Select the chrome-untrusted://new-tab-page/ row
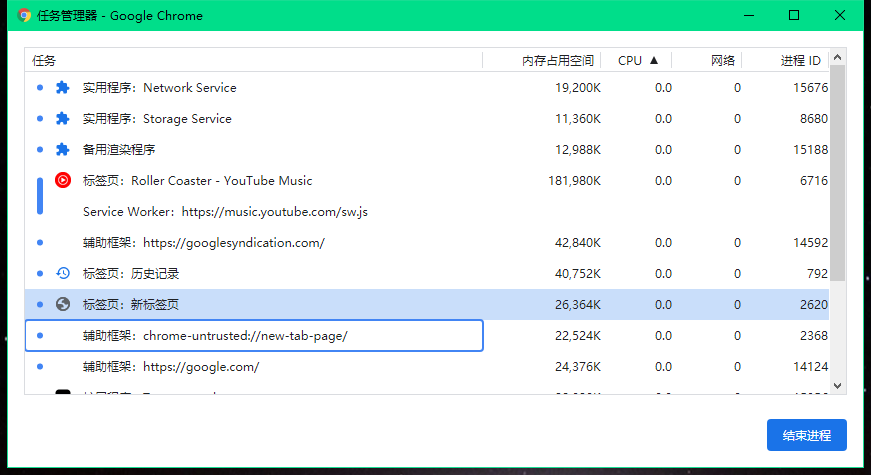 click(x=427, y=336)
